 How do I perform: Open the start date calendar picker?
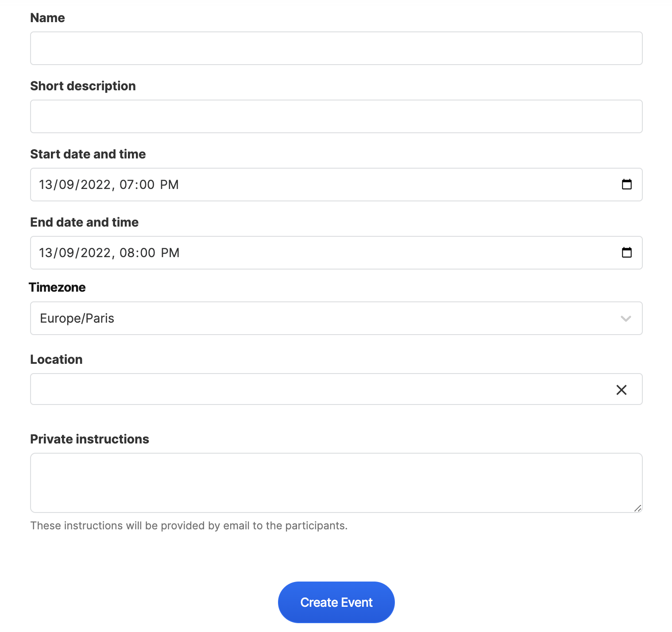[x=626, y=185]
